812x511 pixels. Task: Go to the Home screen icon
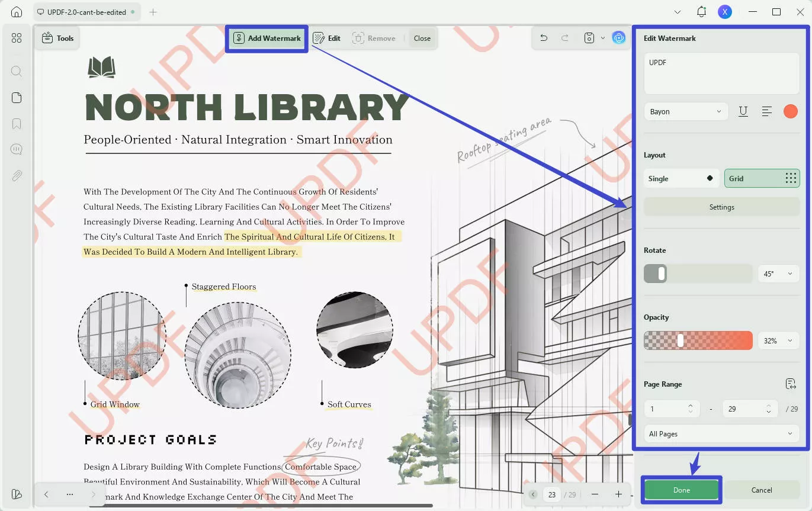pos(17,12)
